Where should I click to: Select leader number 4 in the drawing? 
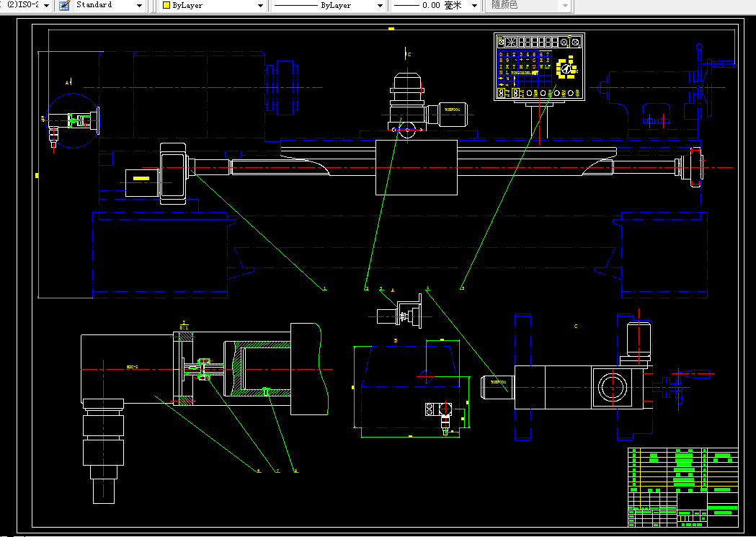click(x=427, y=288)
